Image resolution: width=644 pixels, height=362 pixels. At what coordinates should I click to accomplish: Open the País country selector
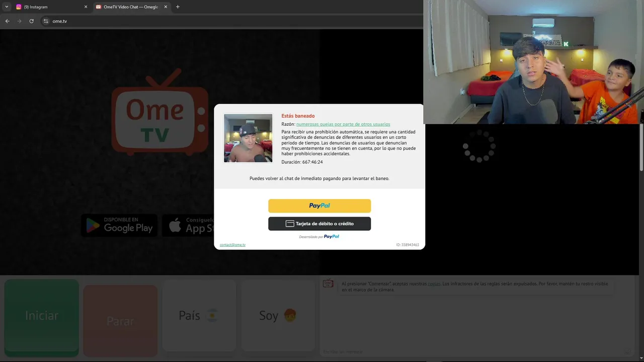pyautogui.click(x=199, y=316)
